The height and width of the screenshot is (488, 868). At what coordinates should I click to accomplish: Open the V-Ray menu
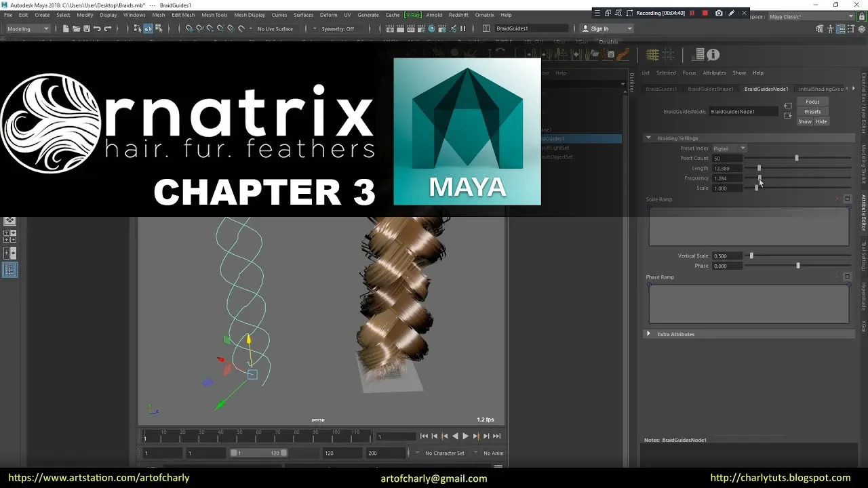pos(412,15)
